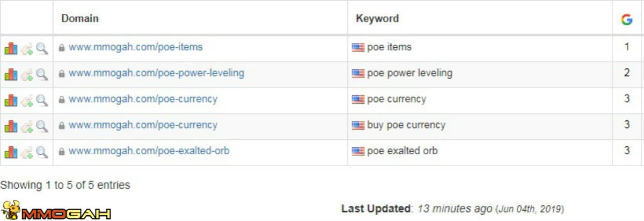Click the MMOGAH logo
Screen dimensions: 644x221
point(56,211)
